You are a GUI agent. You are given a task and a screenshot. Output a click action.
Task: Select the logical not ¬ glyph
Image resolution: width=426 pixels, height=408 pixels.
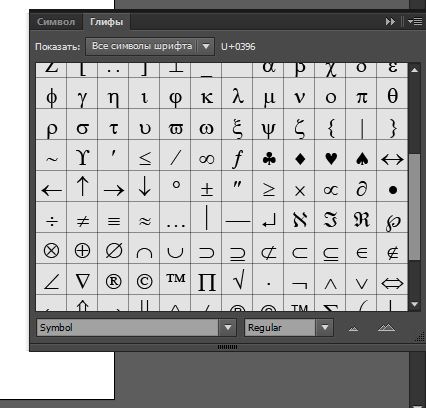point(300,280)
